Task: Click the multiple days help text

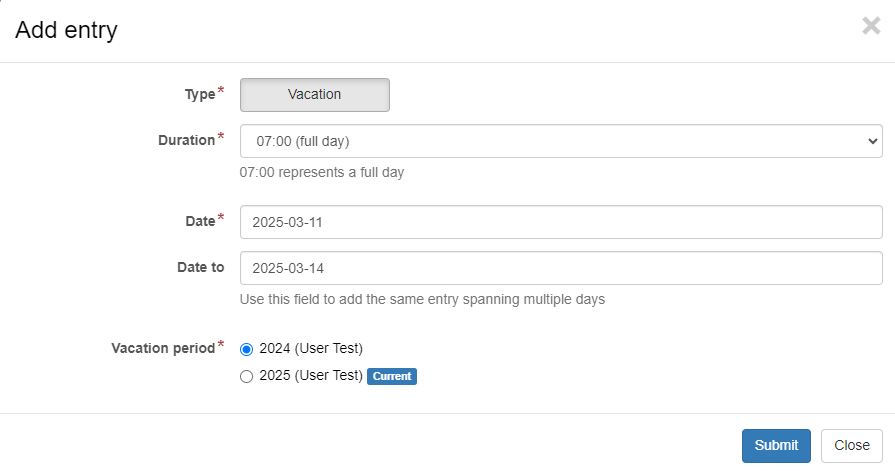Action: click(422, 299)
